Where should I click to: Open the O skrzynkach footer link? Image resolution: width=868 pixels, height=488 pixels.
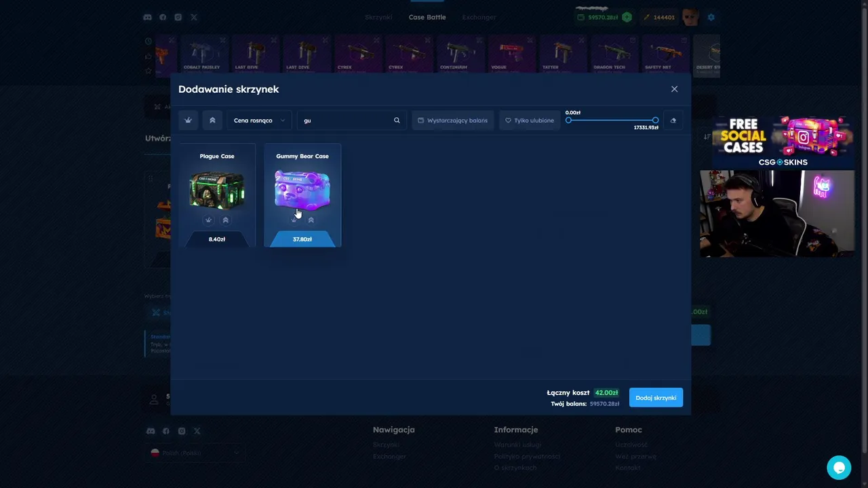515,468
